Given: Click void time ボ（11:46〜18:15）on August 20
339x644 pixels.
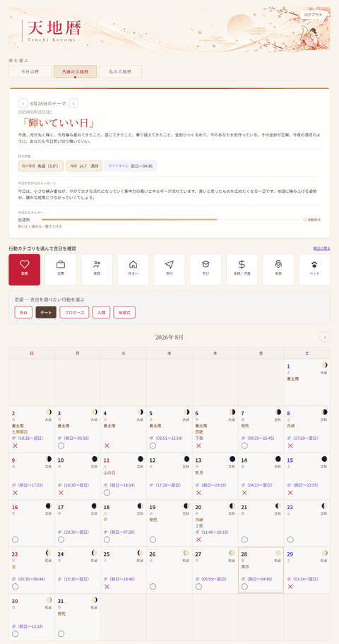Looking at the screenshot, I should click(x=213, y=532).
